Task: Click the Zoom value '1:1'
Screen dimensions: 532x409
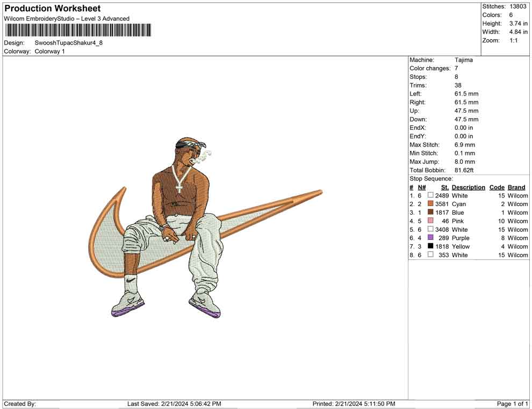Action: (x=513, y=40)
